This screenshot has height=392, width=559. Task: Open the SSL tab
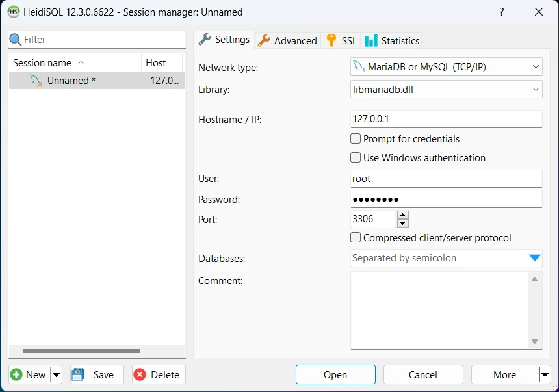pos(341,40)
